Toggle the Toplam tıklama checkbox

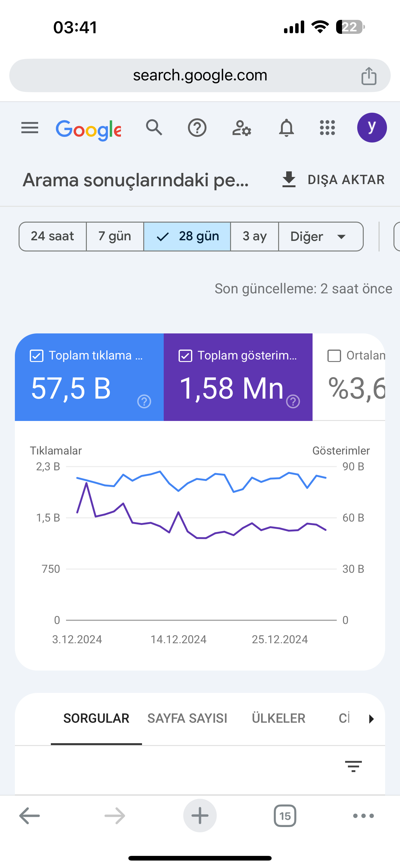pos(36,356)
